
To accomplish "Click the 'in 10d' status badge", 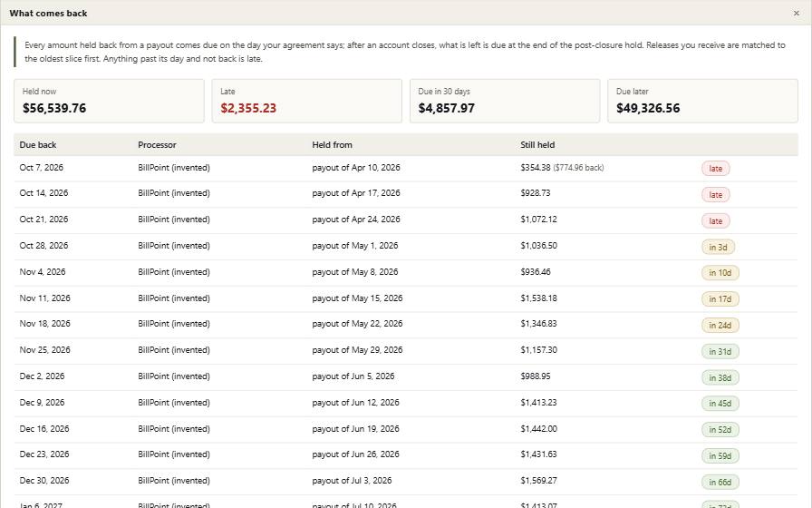I will coord(720,273).
